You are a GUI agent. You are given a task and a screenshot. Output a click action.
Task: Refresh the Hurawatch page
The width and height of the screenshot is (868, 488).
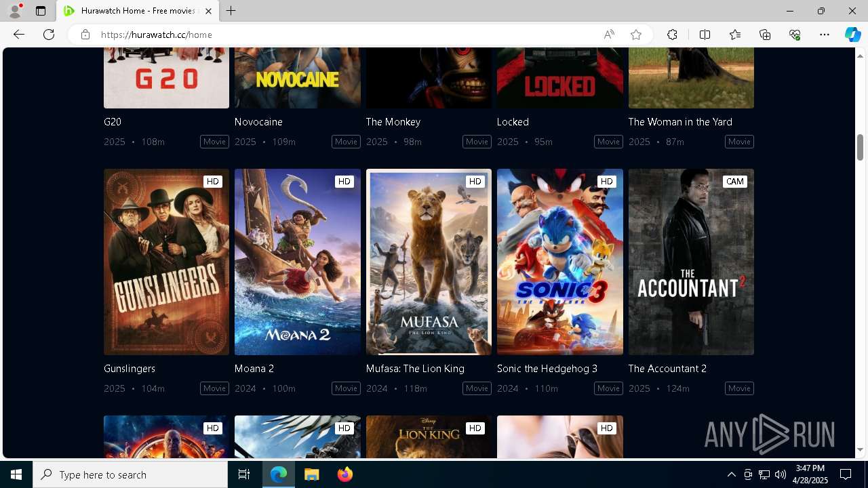(x=49, y=35)
